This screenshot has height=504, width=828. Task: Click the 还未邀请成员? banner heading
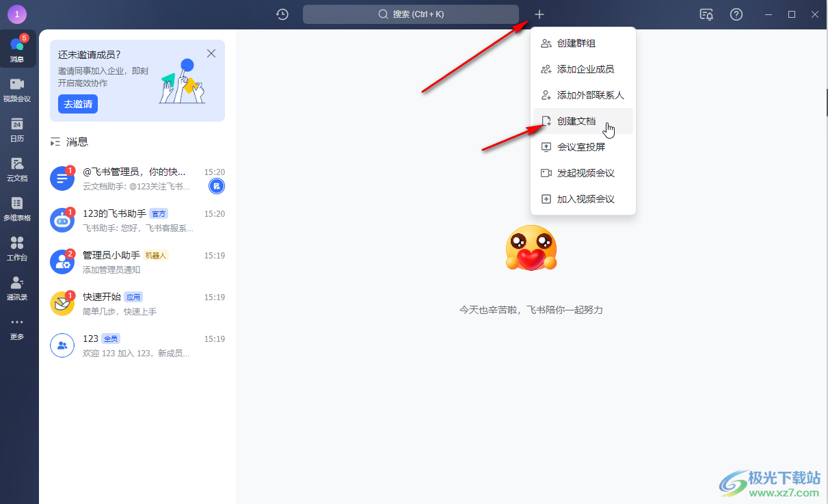click(x=90, y=55)
